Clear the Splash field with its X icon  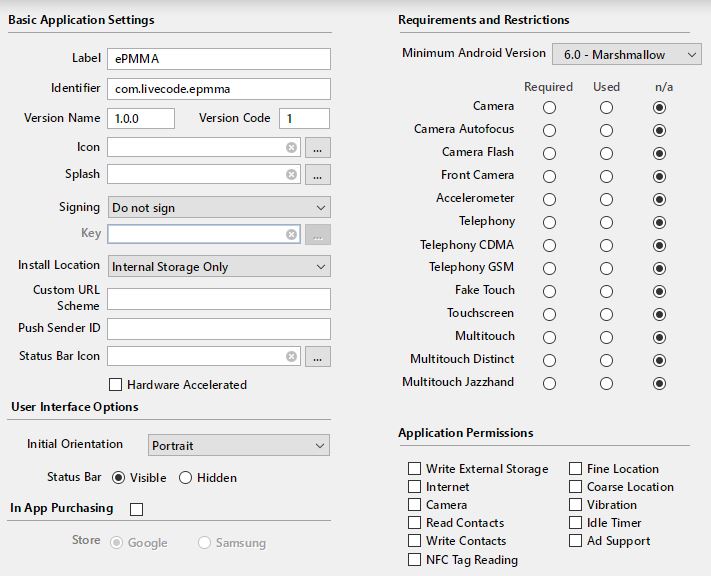tap(291, 174)
